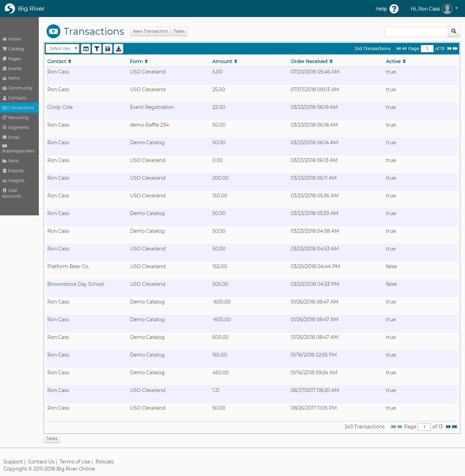Open Catalog in the sidebar

pos(19,49)
